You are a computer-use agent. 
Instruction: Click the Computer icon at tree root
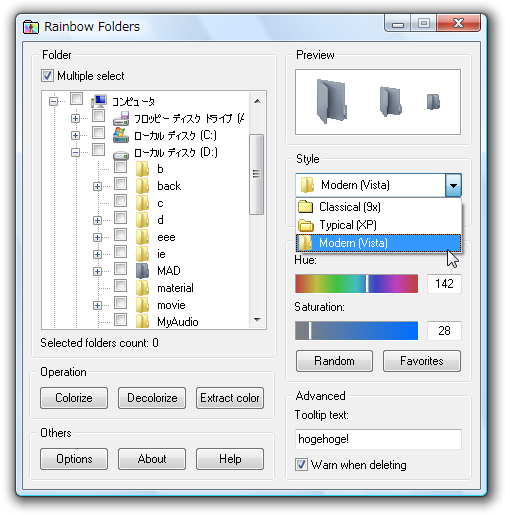[99, 101]
